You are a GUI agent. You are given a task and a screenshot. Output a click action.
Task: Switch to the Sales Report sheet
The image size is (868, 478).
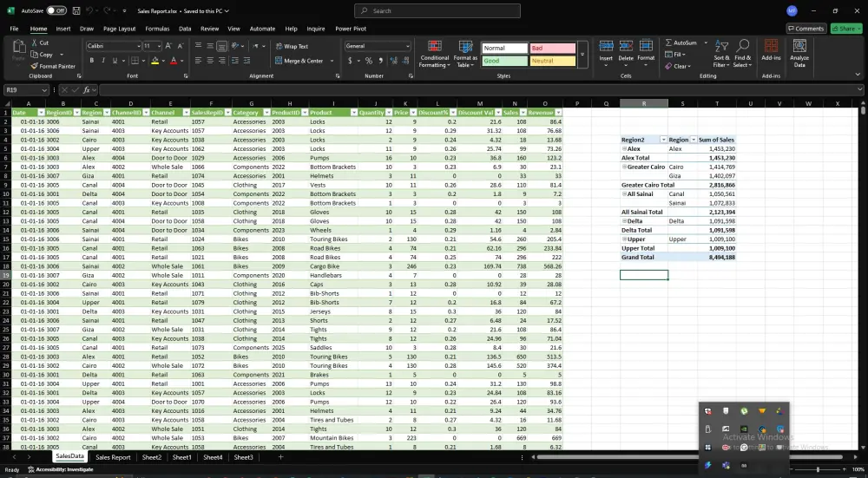coord(113,457)
